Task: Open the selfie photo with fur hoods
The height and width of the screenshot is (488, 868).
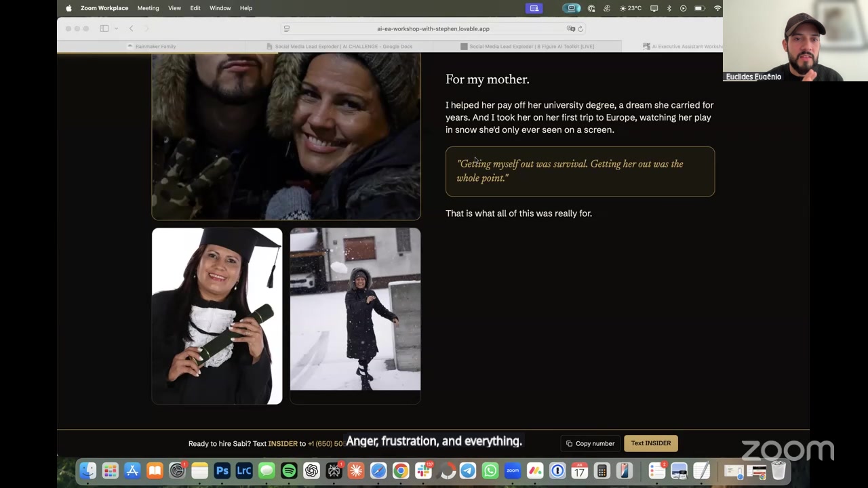Action: 286,136
